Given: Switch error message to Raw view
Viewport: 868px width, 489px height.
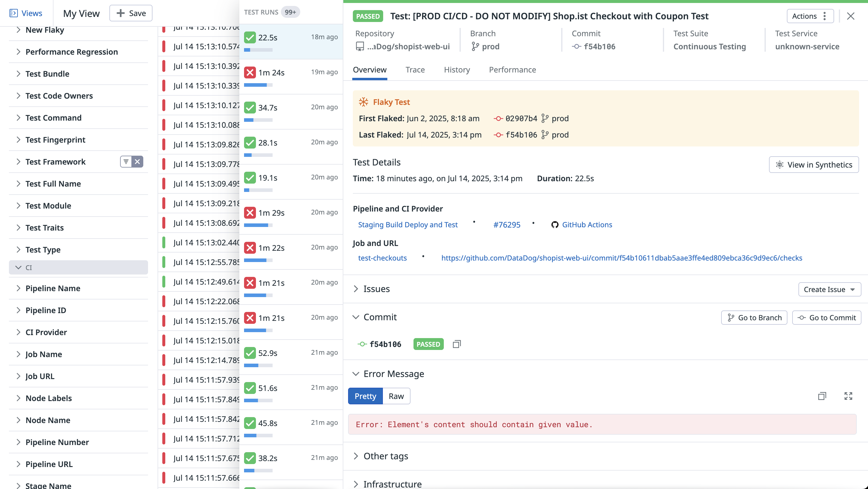Looking at the screenshot, I should [396, 396].
